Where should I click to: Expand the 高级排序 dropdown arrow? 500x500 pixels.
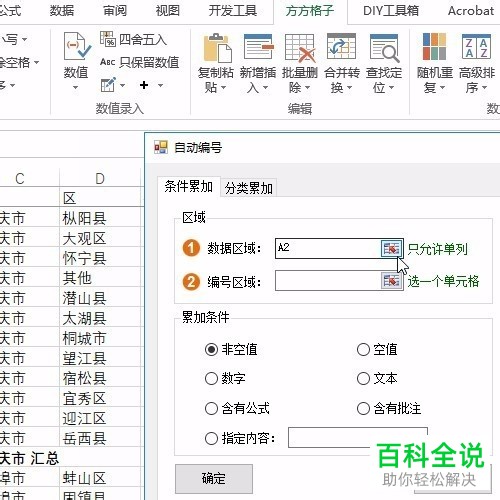click(484, 88)
